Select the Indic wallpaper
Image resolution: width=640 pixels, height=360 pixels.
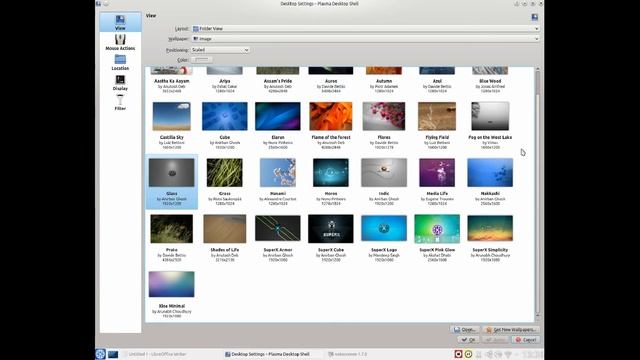click(384, 182)
